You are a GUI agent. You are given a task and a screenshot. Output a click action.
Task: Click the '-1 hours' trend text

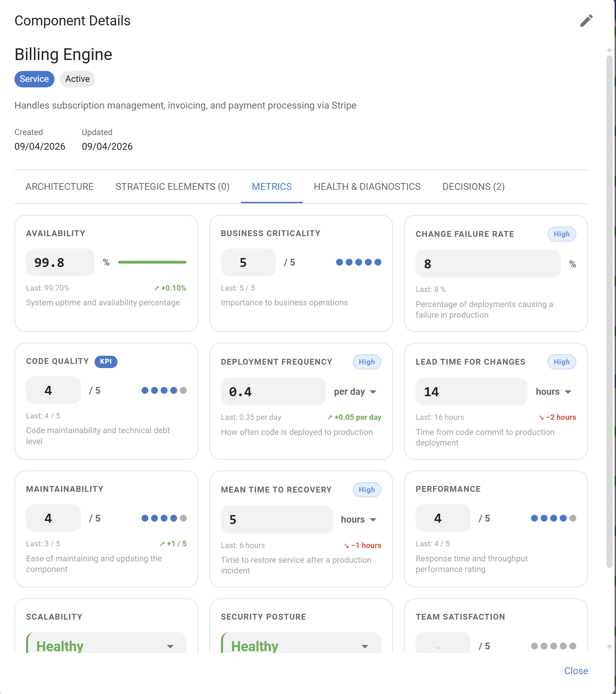point(362,545)
